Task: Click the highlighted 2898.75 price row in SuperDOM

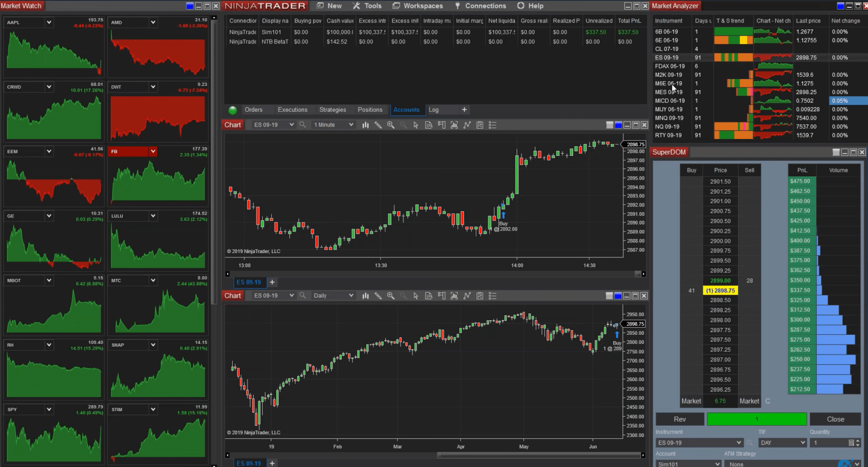Action: 721,290
